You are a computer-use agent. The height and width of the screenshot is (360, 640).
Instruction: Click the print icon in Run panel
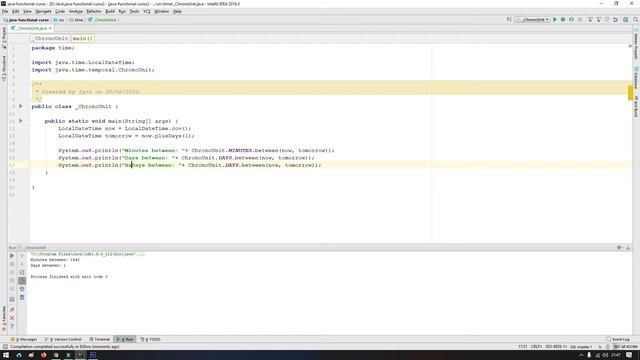pos(22,289)
